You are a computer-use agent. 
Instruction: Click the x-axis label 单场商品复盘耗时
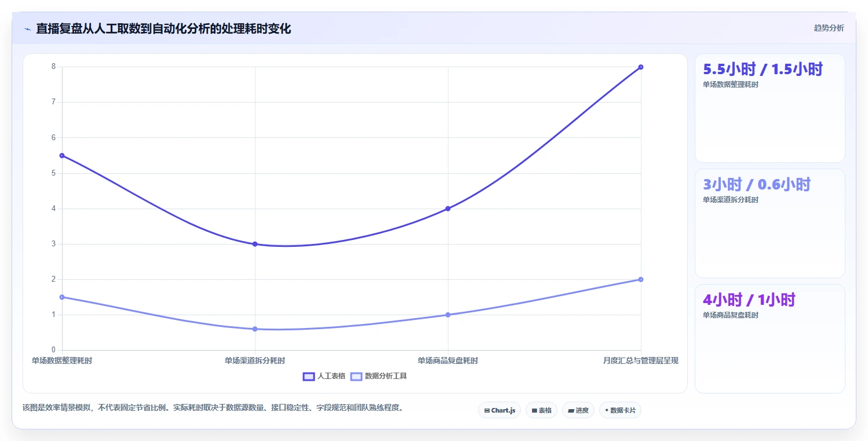coord(448,360)
